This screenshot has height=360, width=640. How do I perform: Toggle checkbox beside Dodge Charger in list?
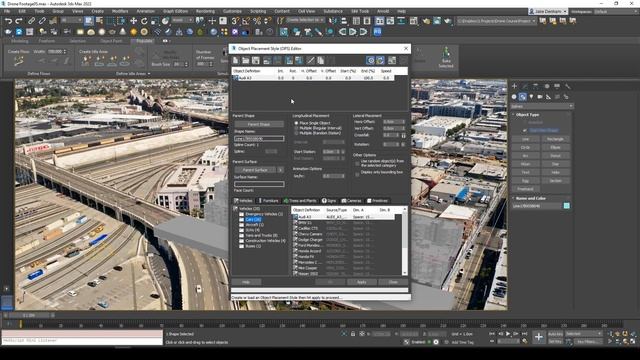click(x=295, y=240)
